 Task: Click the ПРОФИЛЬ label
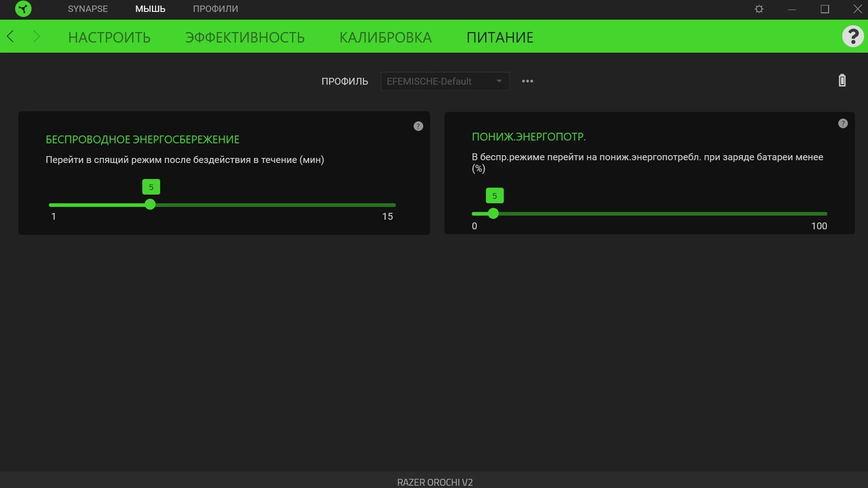coord(345,81)
